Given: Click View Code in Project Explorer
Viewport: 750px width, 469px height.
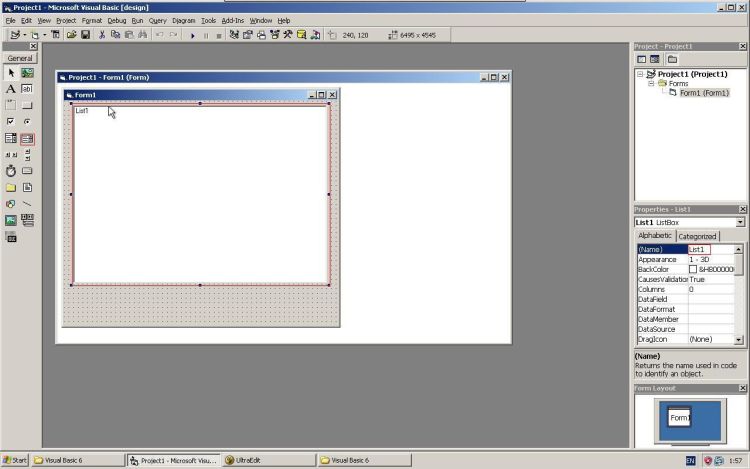Looking at the screenshot, I should pos(642,59).
